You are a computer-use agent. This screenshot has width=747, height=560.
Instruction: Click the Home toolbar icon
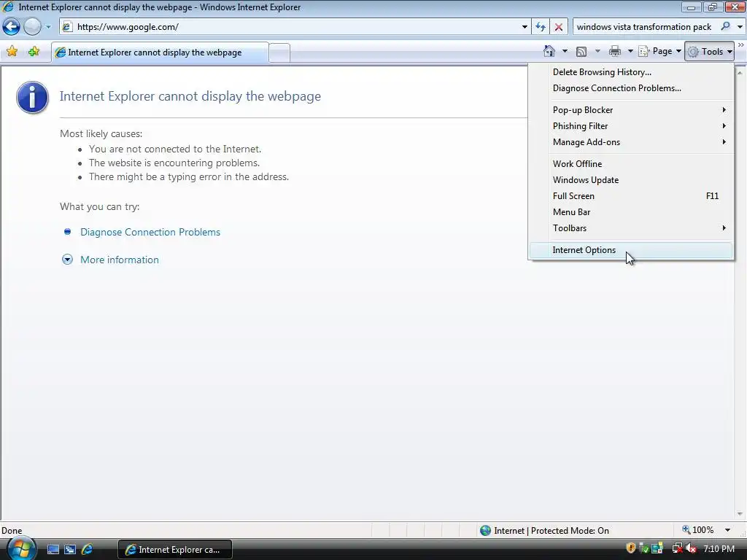[x=549, y=51]
